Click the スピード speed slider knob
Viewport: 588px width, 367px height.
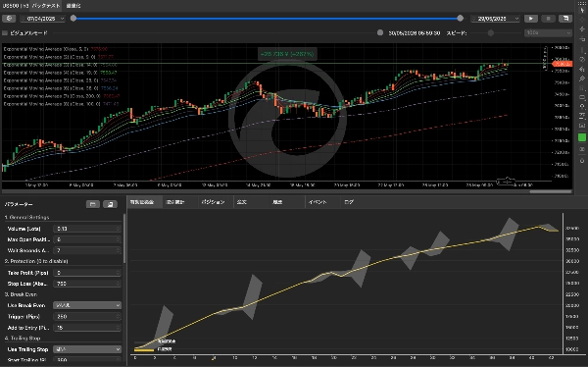click(491, 33)
